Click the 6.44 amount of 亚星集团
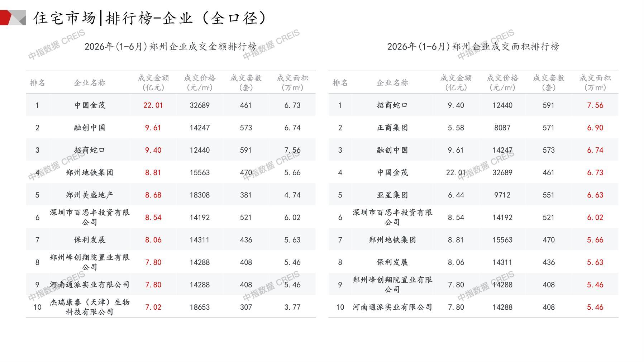 (456, 195)
